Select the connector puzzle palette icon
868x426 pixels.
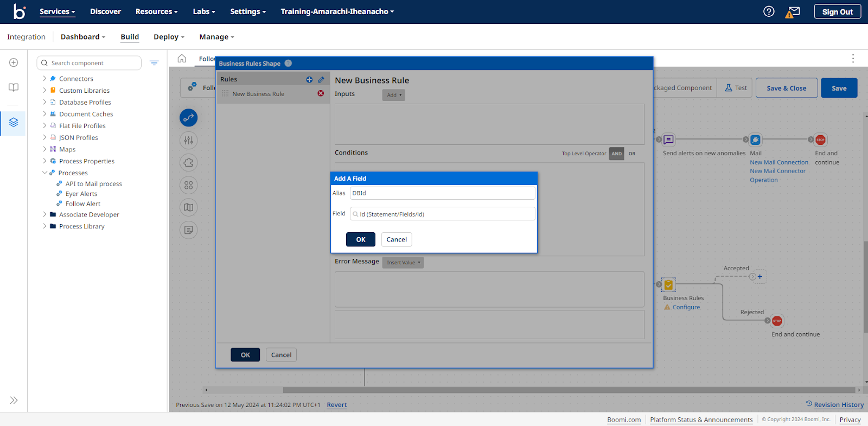pyautogui.click(x=188, y=162)
